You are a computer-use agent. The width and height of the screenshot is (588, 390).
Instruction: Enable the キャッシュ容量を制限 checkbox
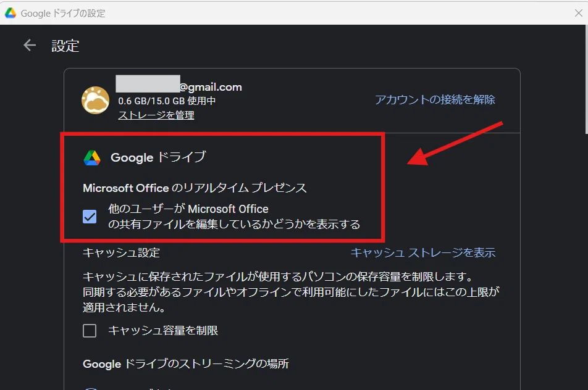pyautogui.click(x=90, y=331)
